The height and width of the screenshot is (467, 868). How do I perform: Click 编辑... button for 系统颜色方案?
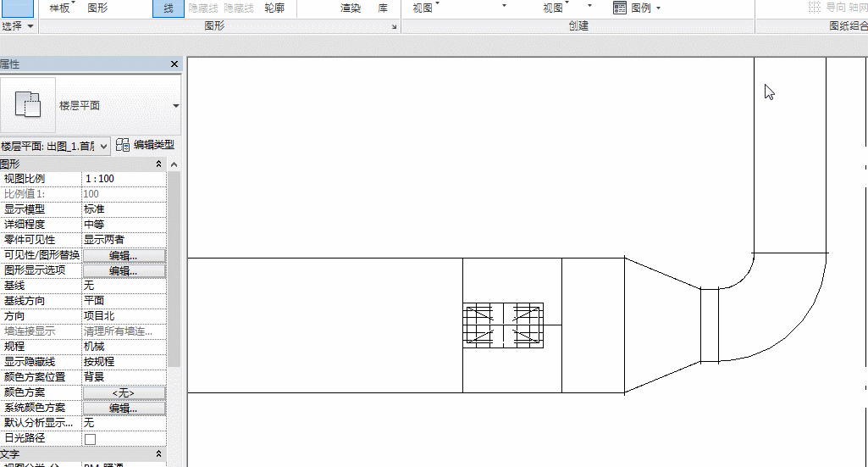[124, 409]
